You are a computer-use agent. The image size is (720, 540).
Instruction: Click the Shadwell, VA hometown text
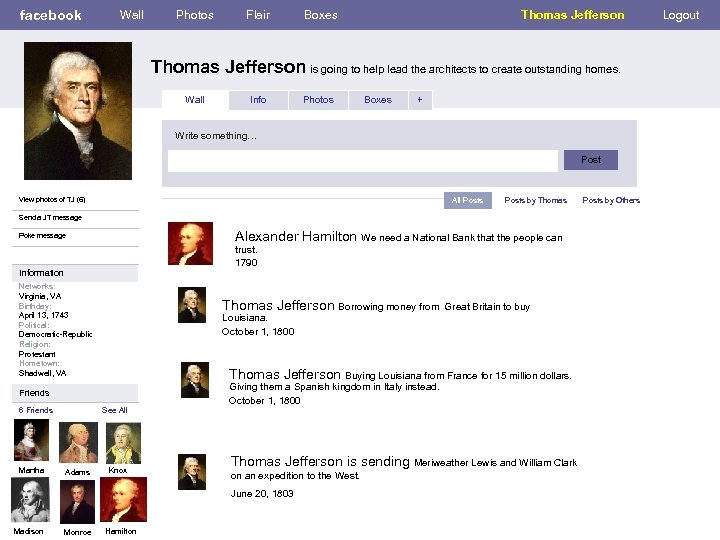click(x=42, y=373)
